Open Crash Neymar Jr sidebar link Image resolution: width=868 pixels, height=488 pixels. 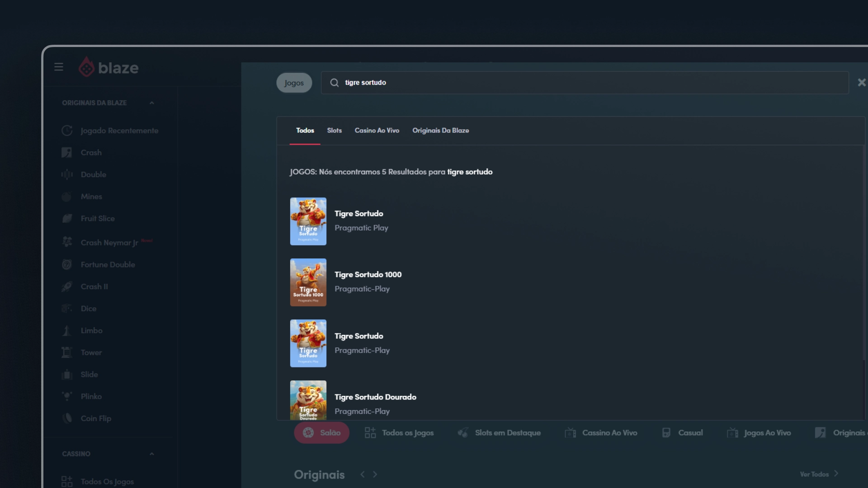pos(109,243)
